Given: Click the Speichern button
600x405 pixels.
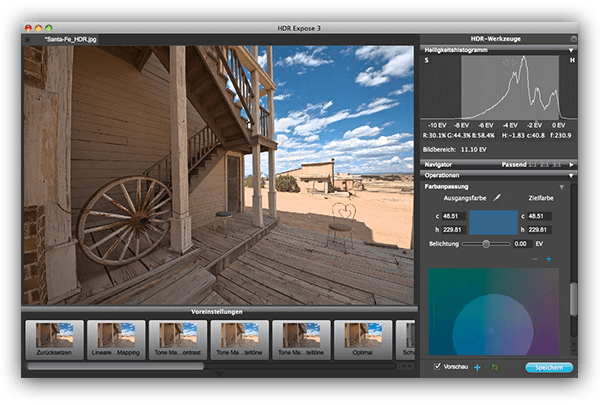Looking at the screenshot, I should (x=549, y=368).
